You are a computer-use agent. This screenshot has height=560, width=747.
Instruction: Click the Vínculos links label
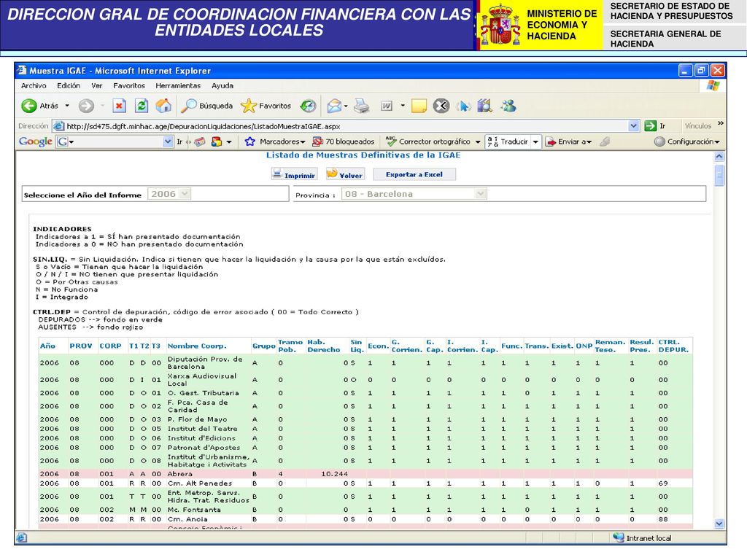tap(698, 125)
